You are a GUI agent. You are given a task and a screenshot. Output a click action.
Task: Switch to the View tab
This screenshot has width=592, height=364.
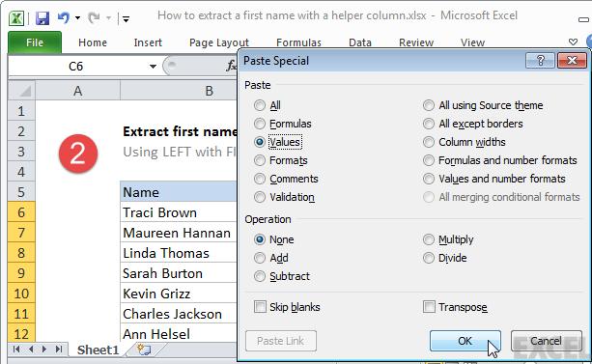tap(472, 42)
